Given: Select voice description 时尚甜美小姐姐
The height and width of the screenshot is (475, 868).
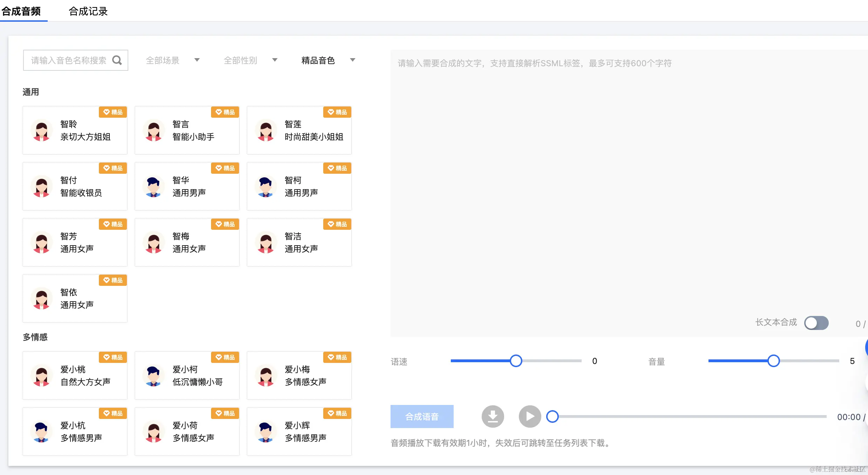Looking at the screenshot, I should pyautogui.click(x=314, y=137).
